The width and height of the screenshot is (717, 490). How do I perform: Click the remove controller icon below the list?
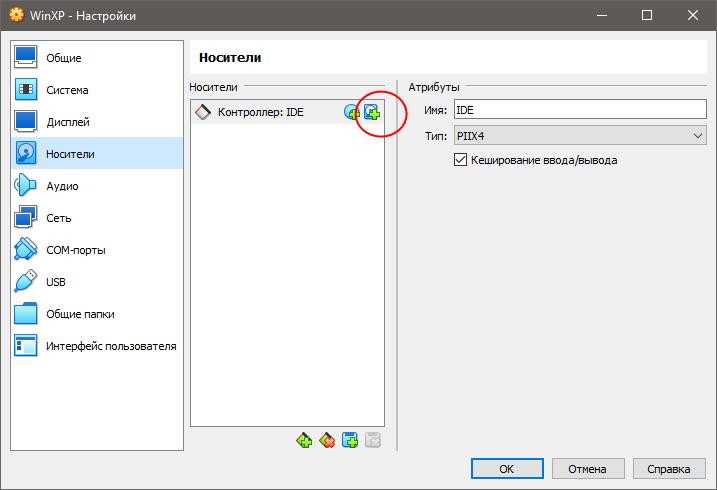pyautogui.click(x=327, y=441)
